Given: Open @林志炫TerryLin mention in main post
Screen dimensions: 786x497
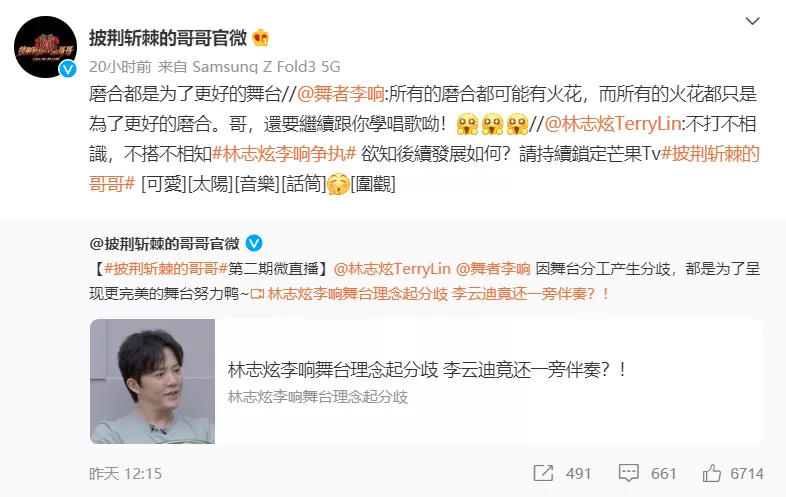Looking at the screenshot, I should (613, 124).
